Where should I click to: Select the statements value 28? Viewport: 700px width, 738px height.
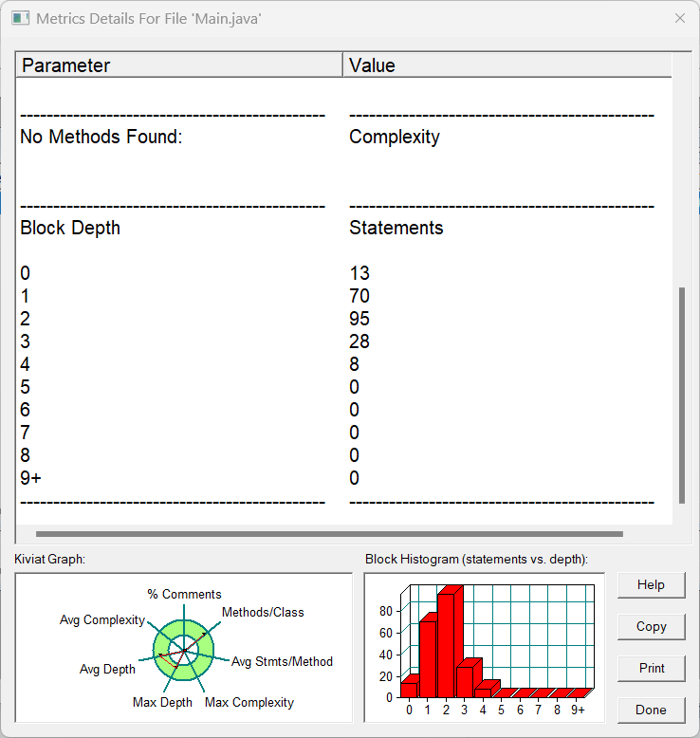(359, 341)
